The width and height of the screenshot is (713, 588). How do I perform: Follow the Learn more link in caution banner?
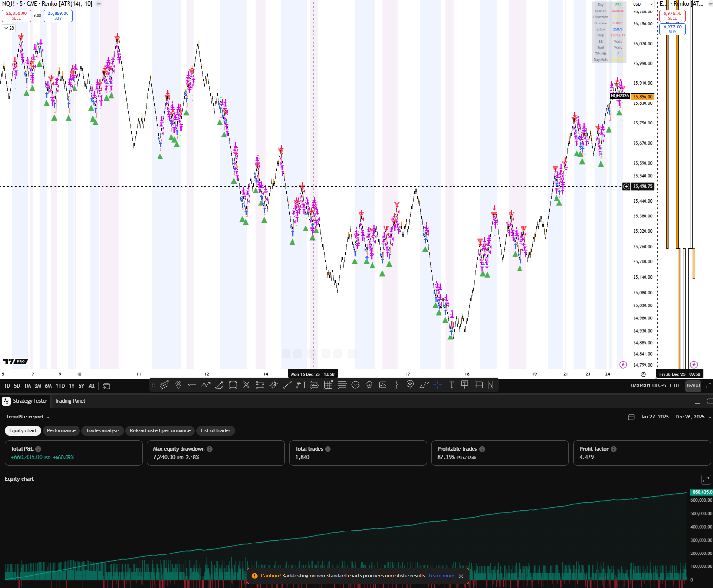coord(441,576)
